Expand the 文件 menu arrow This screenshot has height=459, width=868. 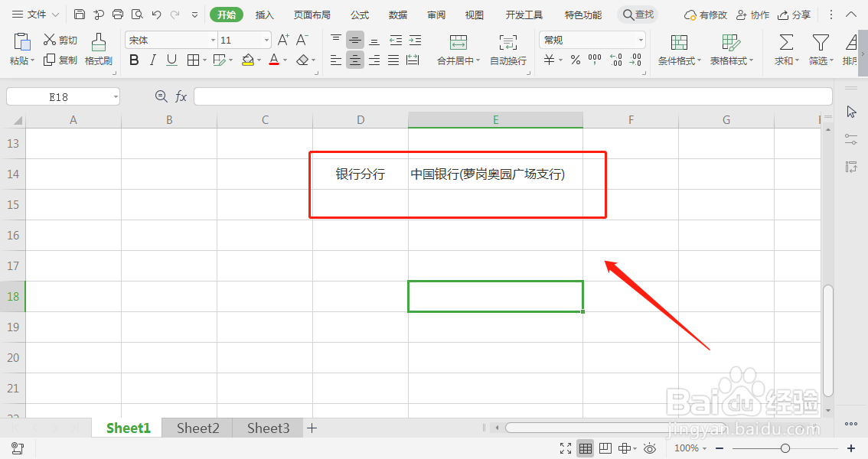click(55, 15)
